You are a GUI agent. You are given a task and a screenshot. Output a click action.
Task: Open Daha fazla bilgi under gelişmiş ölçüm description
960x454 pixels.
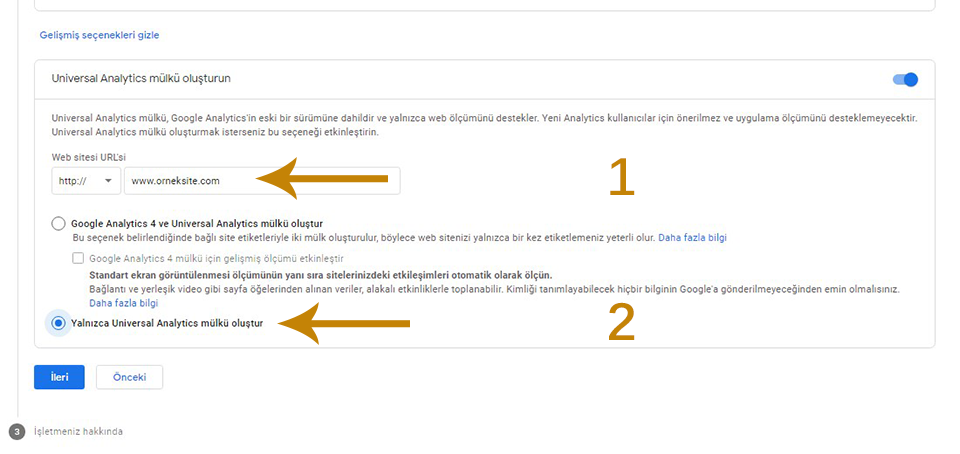pyautogui.click(x=124, y=303)
